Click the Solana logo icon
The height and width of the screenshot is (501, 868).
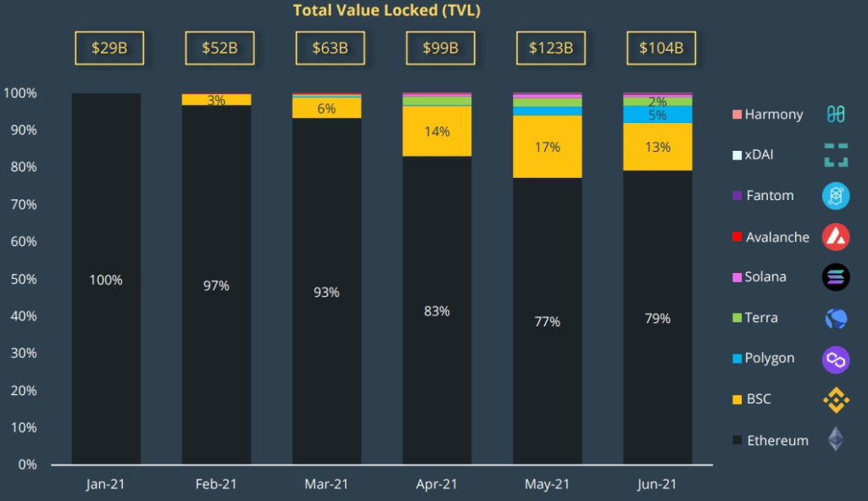point(836,277)
